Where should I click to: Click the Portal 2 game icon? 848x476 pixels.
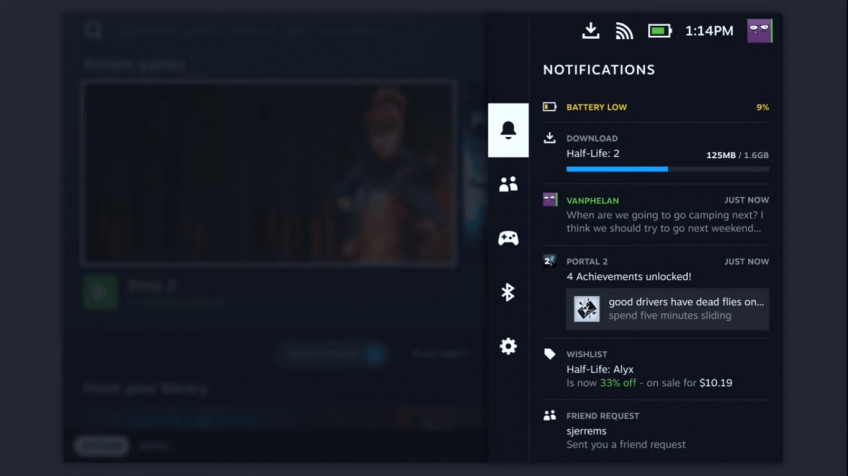click(x=549, y=261)
